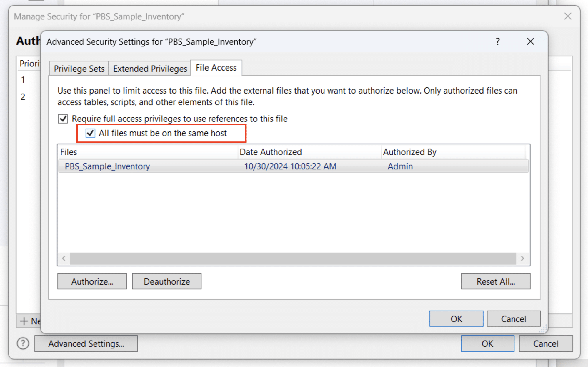Click the Authorize button
Screen dimensions: 588x367
(x=92, y=281)
